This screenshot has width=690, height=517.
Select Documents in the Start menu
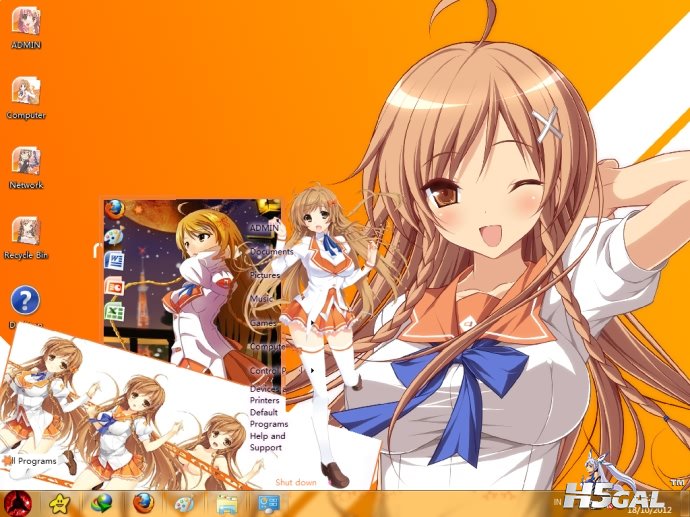[x=271, y=252]
